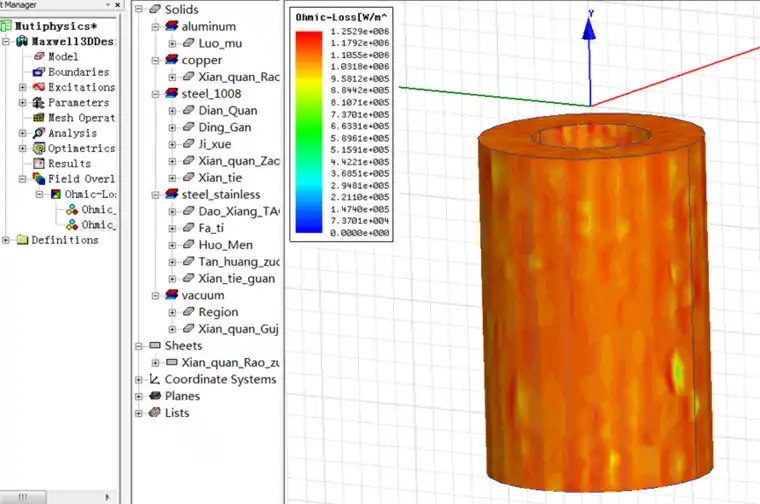
Task: Select the Tan_huang_zuo object
Action: pyautogui.click(x=239, y=261)
